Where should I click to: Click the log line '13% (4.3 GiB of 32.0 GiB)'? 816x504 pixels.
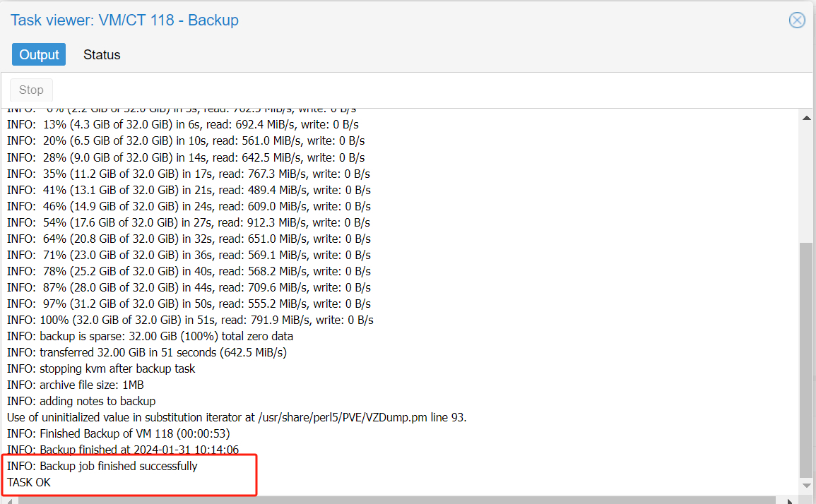tap(183, 125)
